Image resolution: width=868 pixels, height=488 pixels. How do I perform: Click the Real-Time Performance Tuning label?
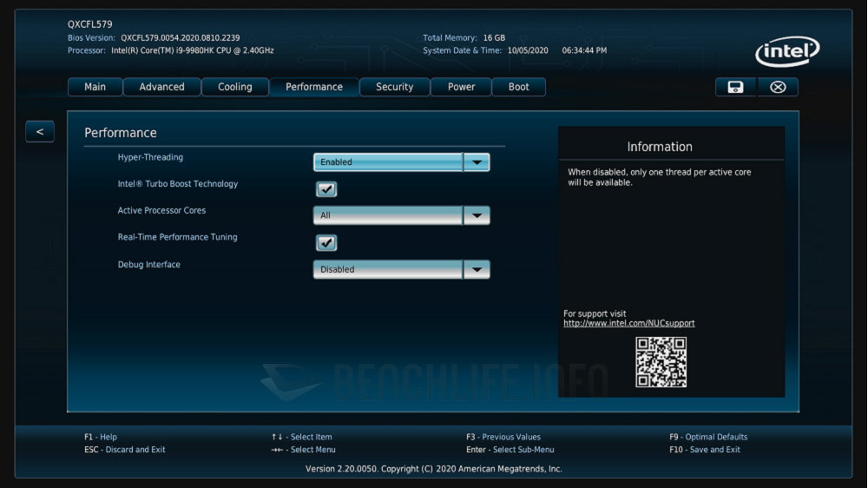(177, 237)
